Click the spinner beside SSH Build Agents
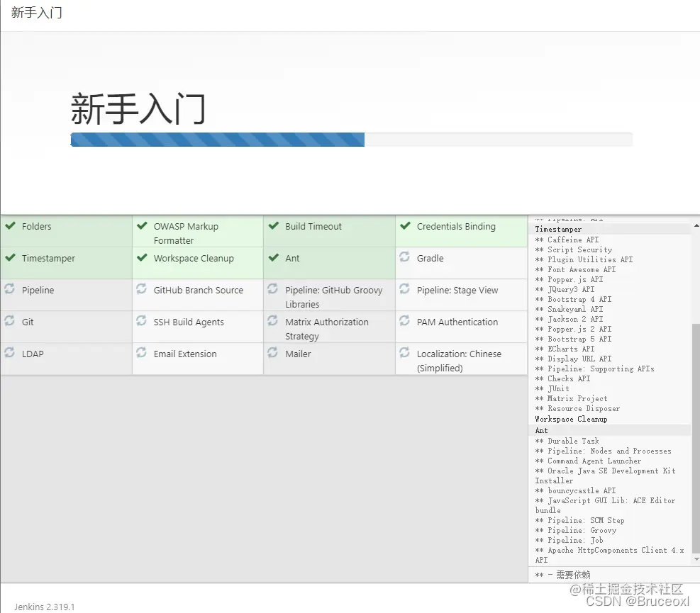This screenshot has height=613, width=700. [x=142, y=322]
